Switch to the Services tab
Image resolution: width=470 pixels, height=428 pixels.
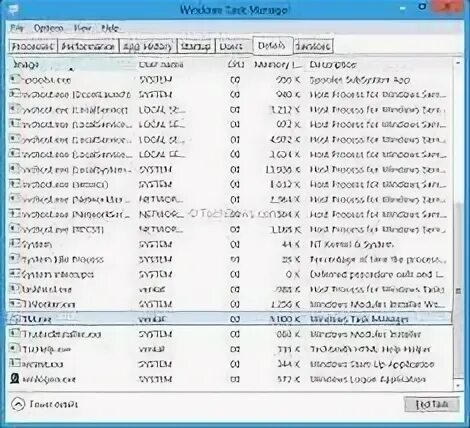click(x=313, y=46)
